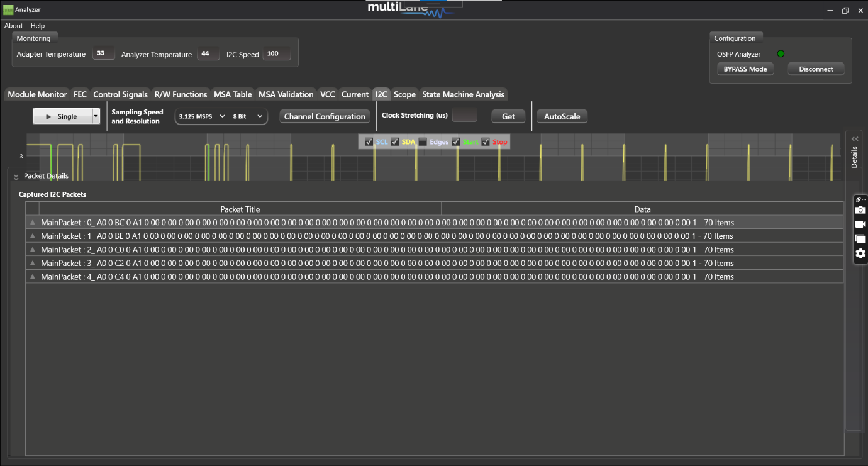This screenshot has height=466, width=868.
Task: Click the camera screenshot icon
Action: (x=860, y=210)
